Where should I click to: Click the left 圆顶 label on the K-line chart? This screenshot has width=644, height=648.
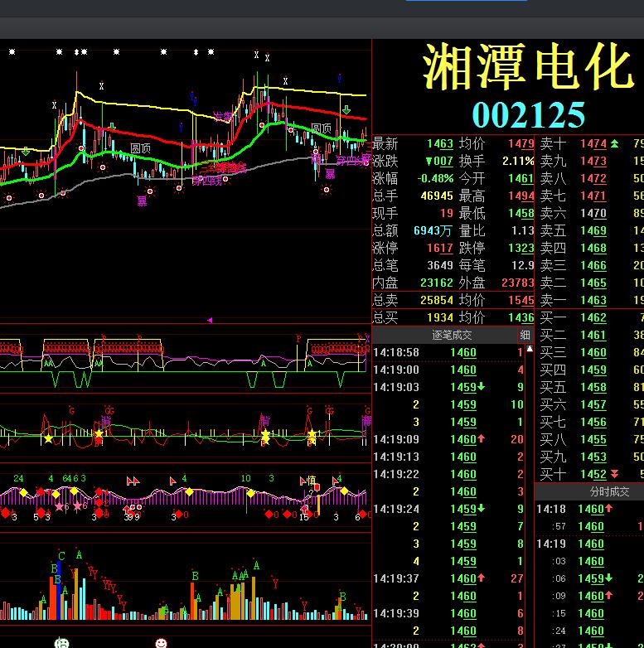[x=141, y=148]
